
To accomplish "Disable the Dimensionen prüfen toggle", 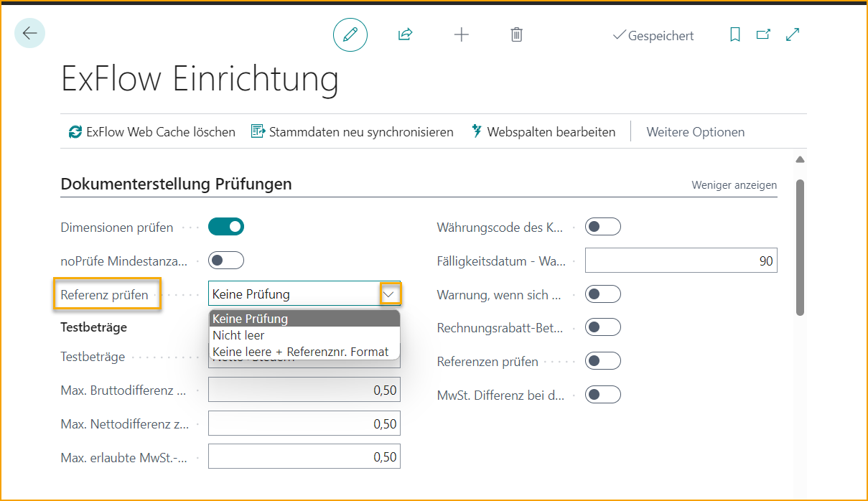I will [x=226, y=226].
